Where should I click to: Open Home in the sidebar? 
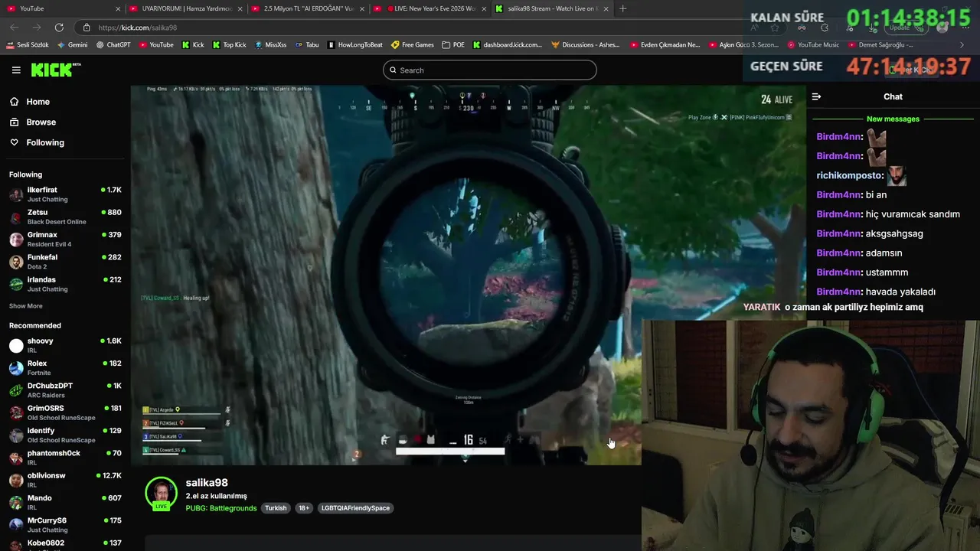point(38,102)
